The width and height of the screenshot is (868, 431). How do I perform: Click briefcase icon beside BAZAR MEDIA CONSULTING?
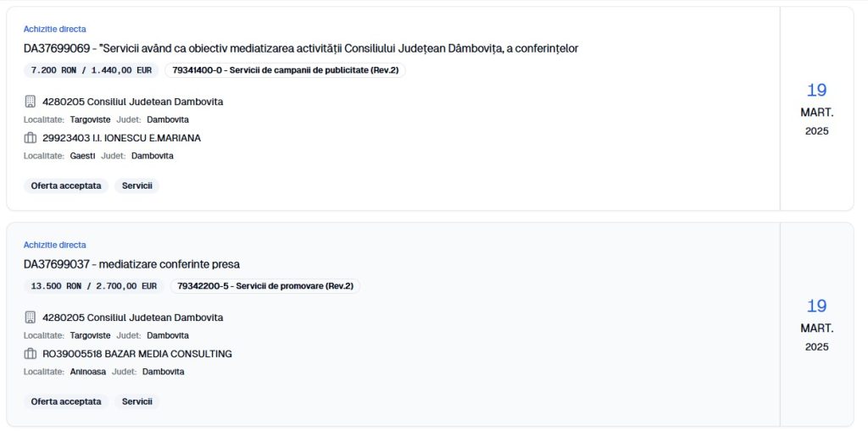coord(31,354)
